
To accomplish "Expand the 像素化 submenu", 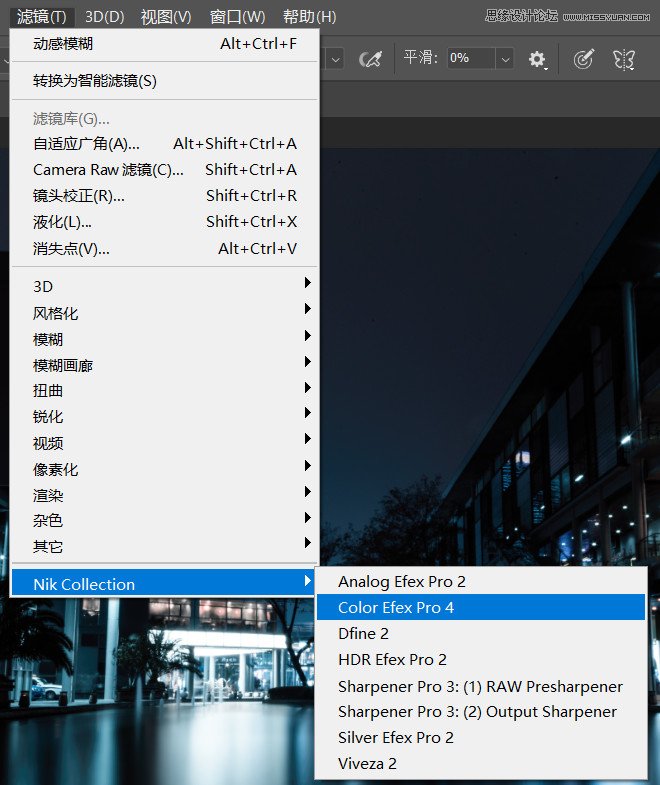I will coord(165,469).
